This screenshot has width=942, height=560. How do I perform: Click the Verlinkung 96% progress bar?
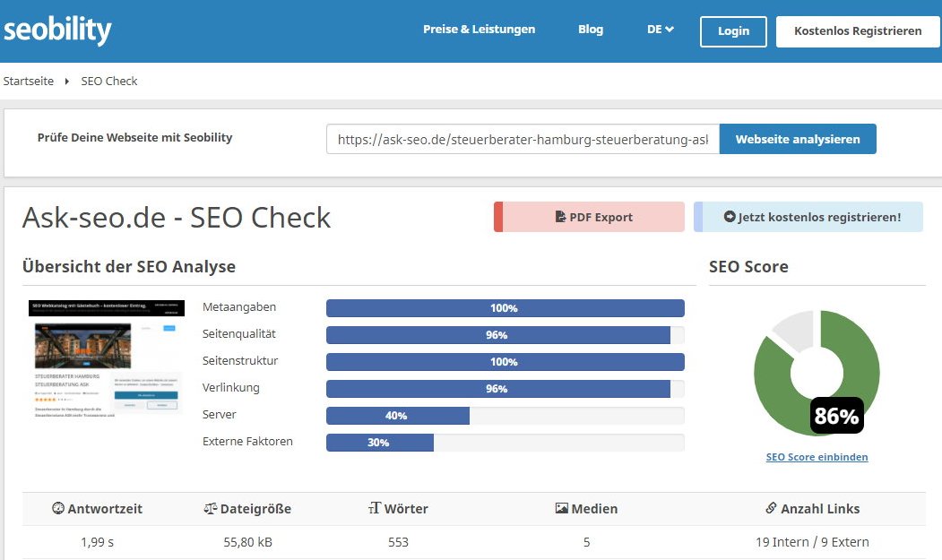[506, 389]
